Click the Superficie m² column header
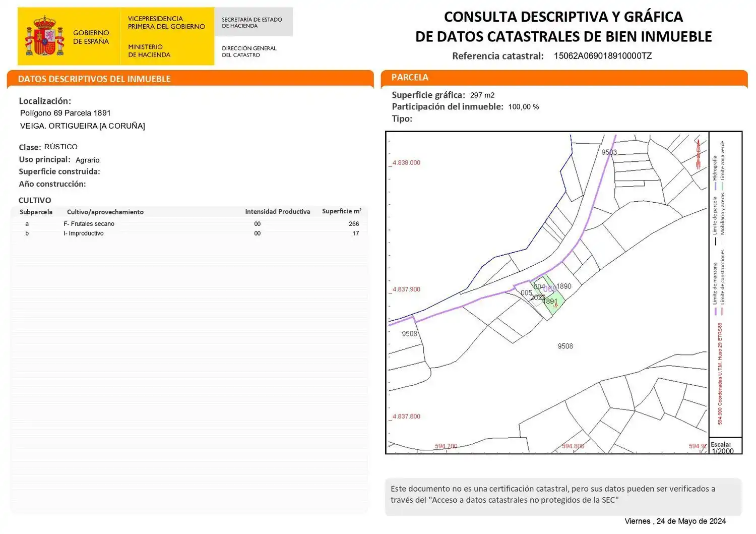The image size is (756, 534). click(342, 211)
